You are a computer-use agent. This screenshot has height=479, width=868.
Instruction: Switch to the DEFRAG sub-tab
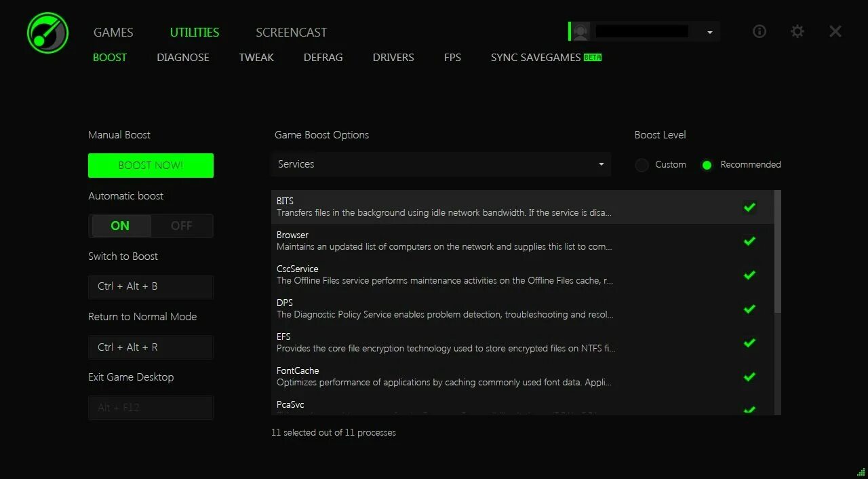point(323,58)
